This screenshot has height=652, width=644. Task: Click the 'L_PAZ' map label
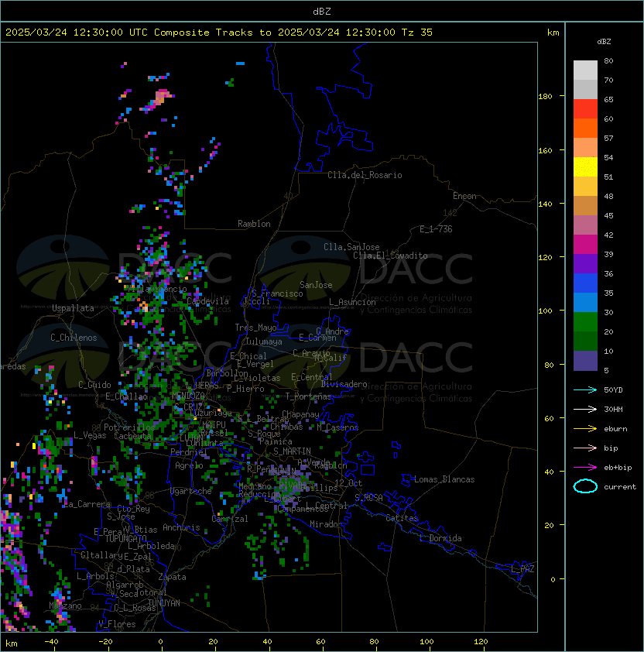click(522, 569)
